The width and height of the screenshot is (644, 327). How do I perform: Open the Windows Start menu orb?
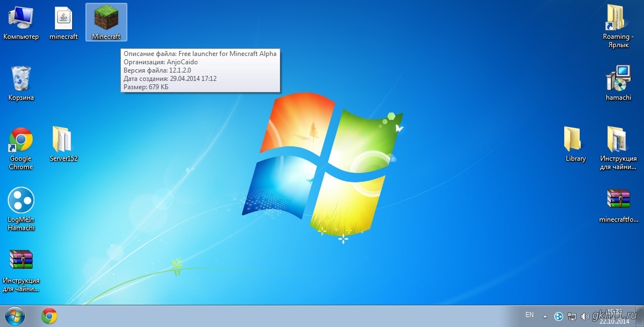(14, 316)
